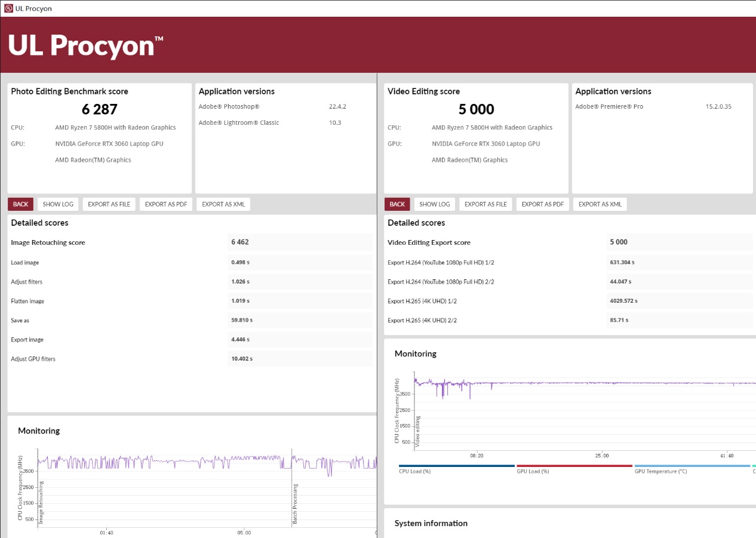Export Photo Editing results as file

(109, 204)
